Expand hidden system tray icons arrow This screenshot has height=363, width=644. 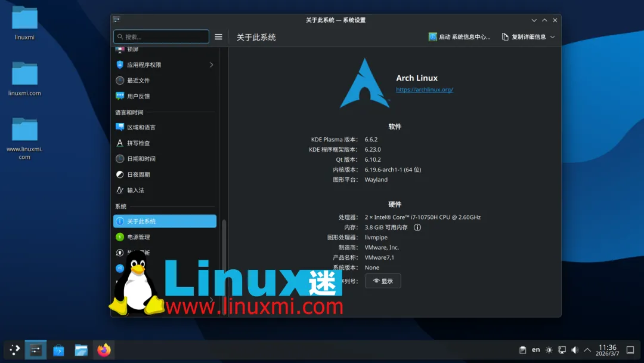pos(587,350)
